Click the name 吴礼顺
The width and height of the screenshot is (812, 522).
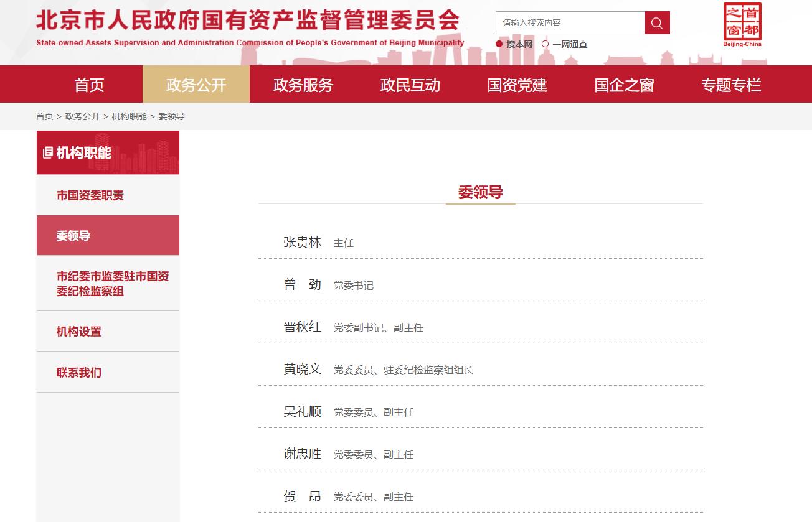point(303,411)
